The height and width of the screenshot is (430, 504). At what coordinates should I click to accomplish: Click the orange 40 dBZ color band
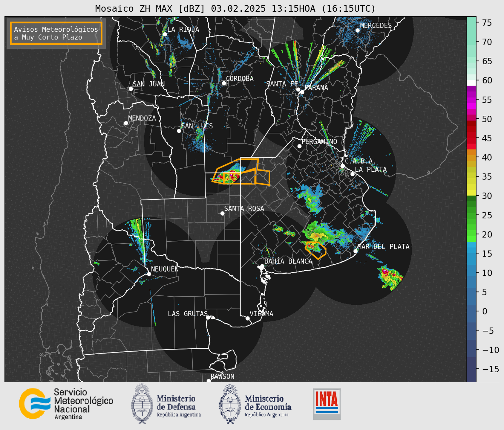click(x=471, y=158)
